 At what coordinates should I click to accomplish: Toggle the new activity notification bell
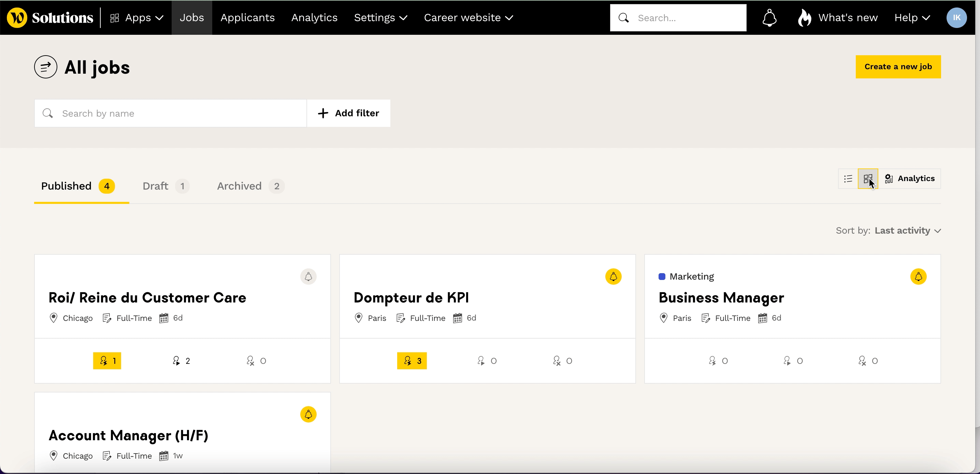point(770,17)
